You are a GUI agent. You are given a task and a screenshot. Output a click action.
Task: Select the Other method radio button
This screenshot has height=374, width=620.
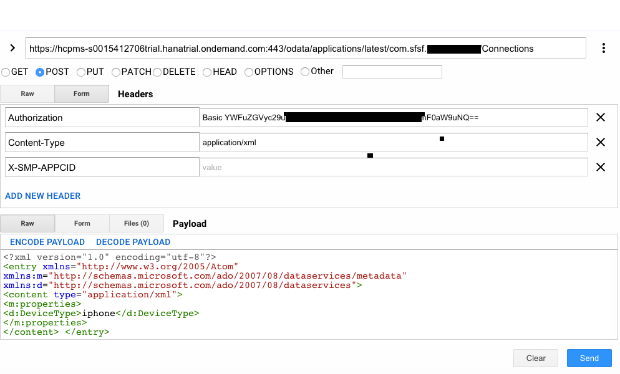click(305, 72)
